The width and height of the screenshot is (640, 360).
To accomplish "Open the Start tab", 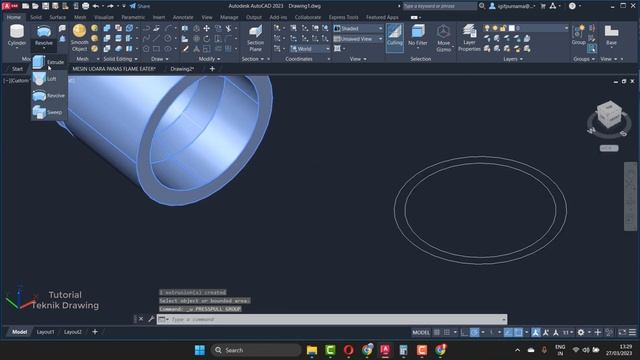I will [17, 69].
